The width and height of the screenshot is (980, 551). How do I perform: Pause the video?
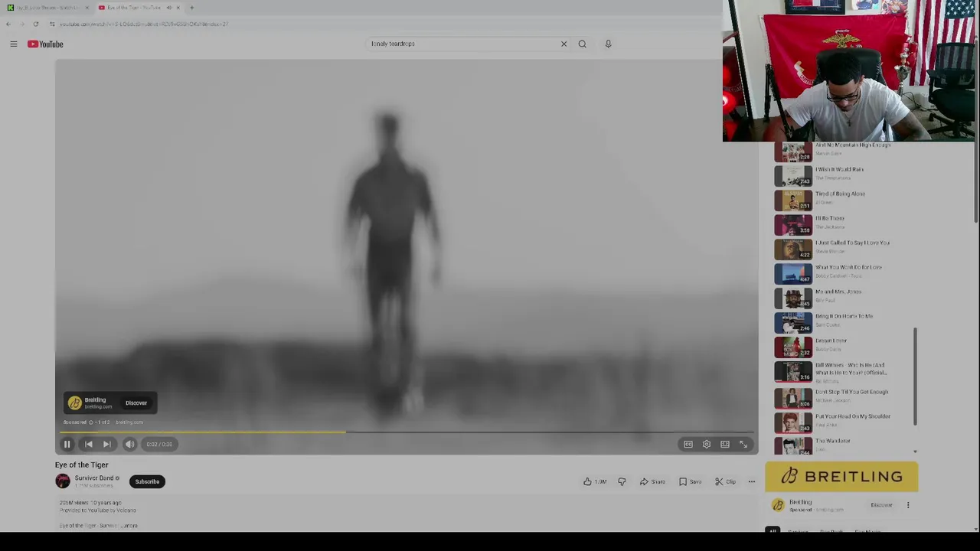[x=67, y=444]
